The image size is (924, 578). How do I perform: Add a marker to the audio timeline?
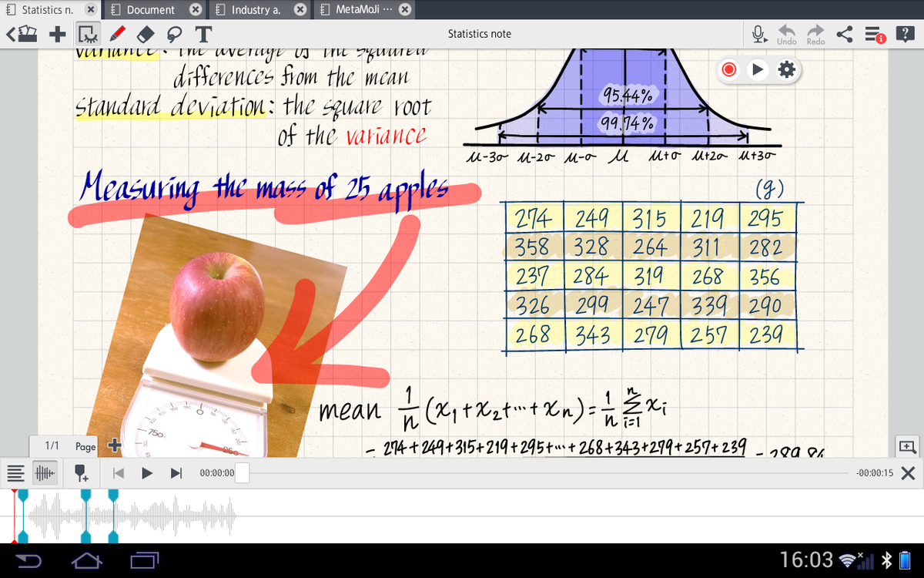(x=80, y=472)
